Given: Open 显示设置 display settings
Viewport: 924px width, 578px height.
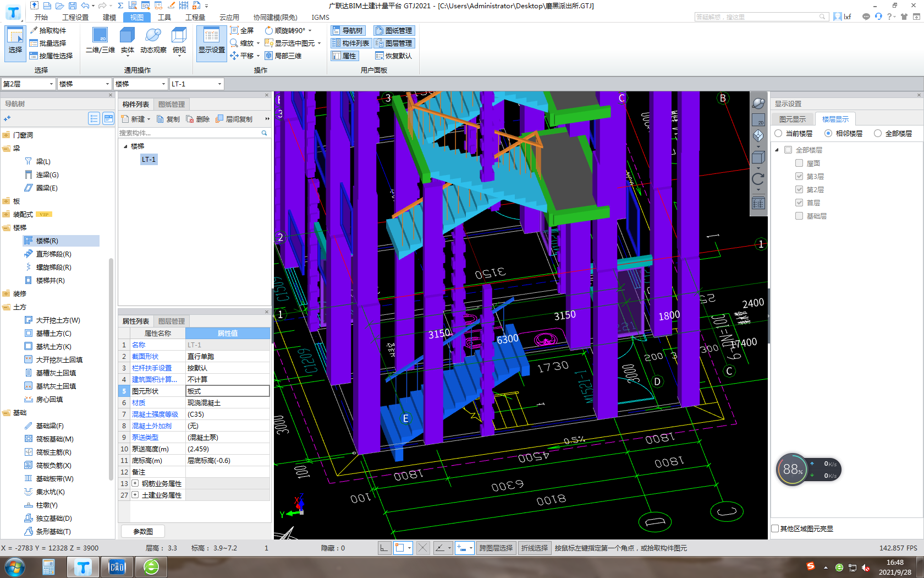Looking at the screenshot, I should pyautogui.click(x=212, y=43).
